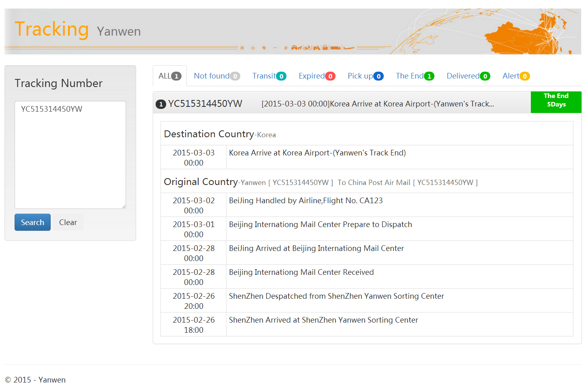
Task: Click the 2015-03-03 00:00 date cell
Action: (x=194, y=157)
